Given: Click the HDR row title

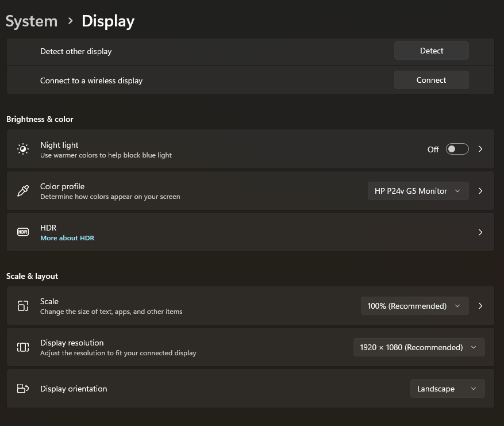Looking at the screenshot, I should click(x=48, y=228).
